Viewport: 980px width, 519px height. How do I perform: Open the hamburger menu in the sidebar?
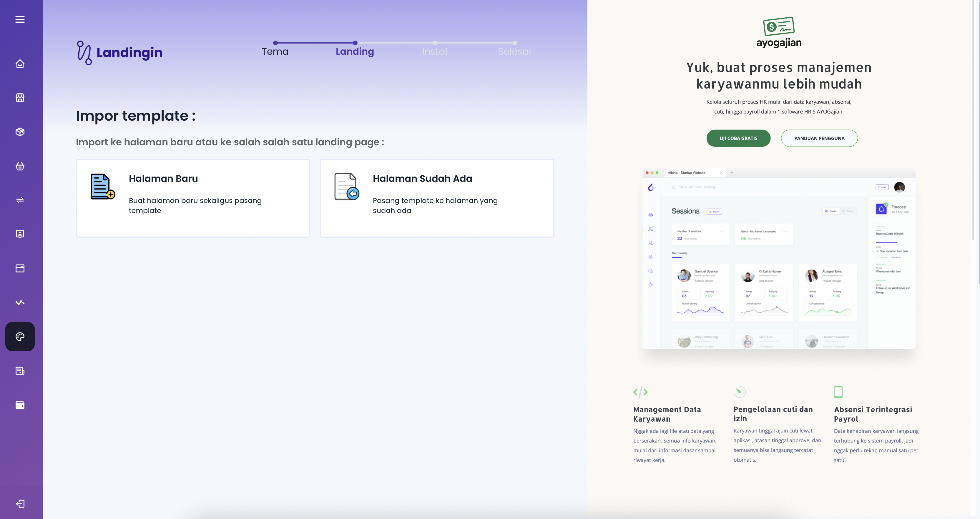tap(20, 19)
